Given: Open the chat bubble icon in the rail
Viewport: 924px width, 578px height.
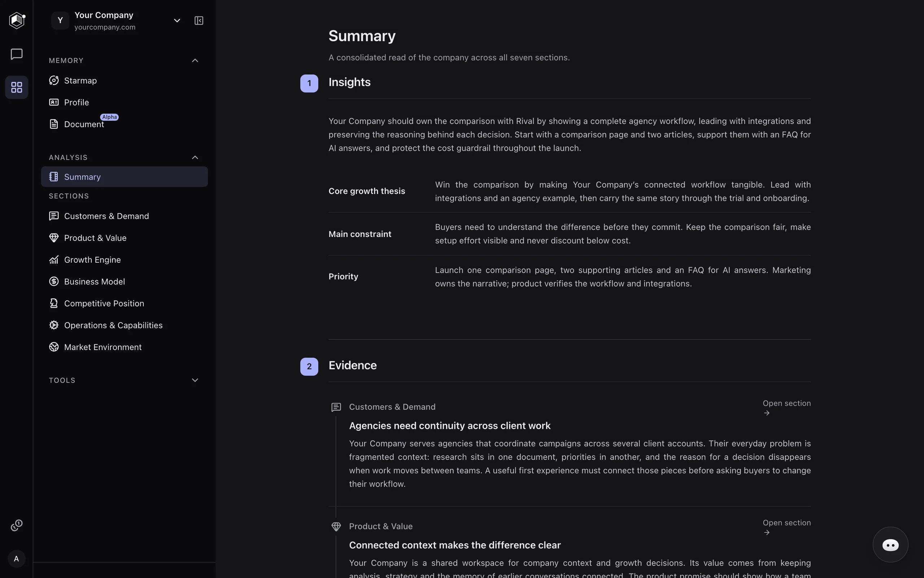Looking at the screenshot, I should point(16,54).
